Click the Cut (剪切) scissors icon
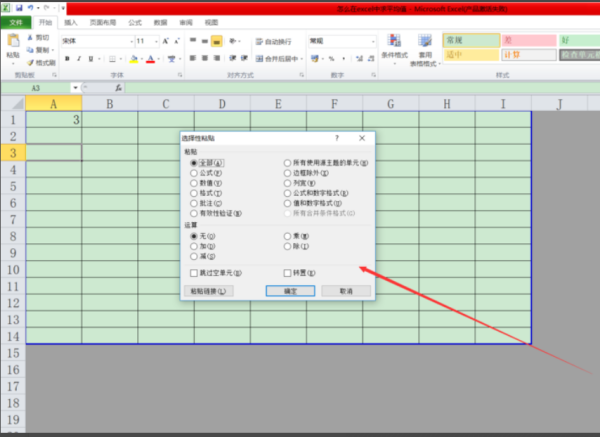Image resolution: width=600 pixels, height=437 pixels. tap(30, 38)
